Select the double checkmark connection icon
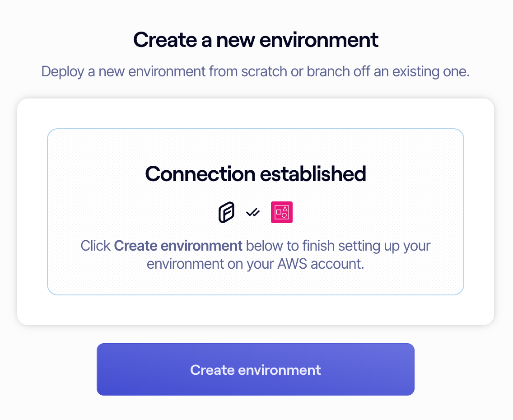 pyautogui.click(x=253, y=212)
